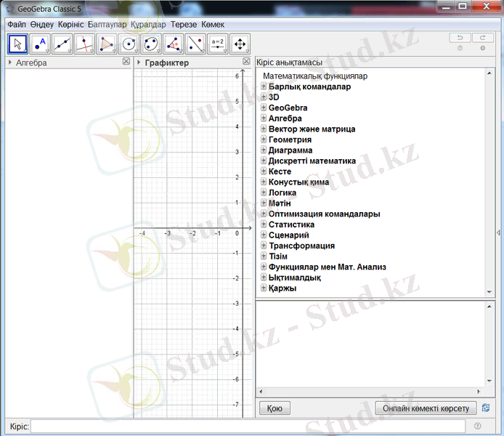Open the Терезе menu

coord(184,25)
